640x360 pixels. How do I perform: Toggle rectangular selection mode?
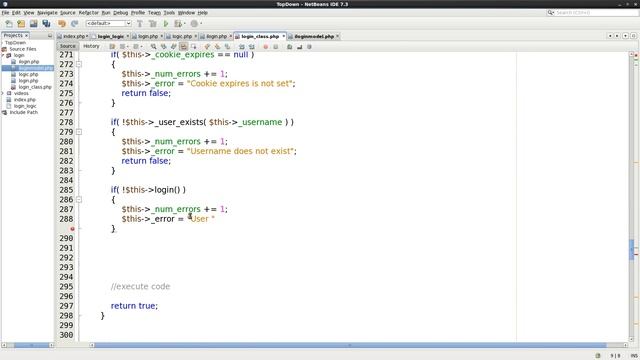click(193, 47)
